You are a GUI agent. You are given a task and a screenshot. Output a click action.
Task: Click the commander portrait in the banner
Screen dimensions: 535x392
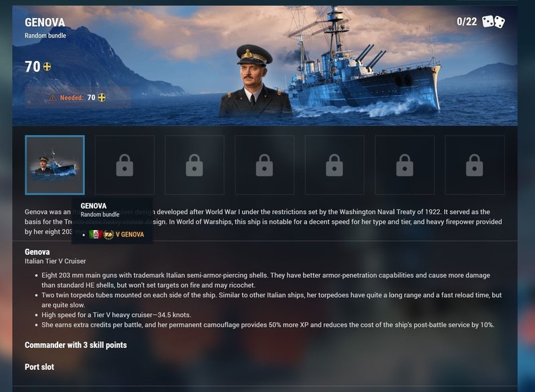pyautogui.click(x=255, y=81)
